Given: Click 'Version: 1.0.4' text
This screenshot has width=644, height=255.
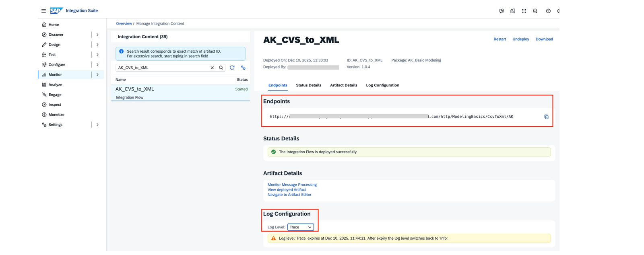Looking at the screenshot, I should pos(358,67).
